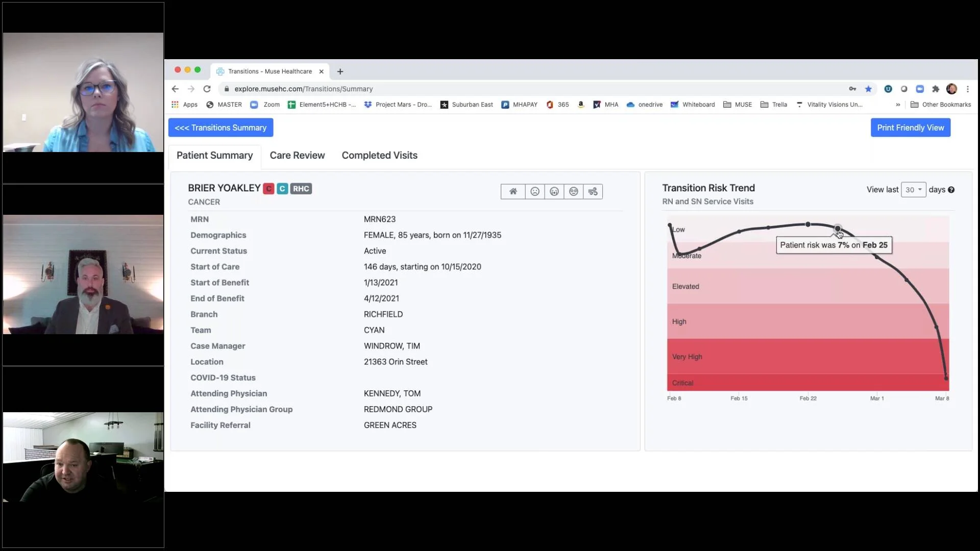Image resolution: width=980 pixels, height=551 pixels.
Task: Bookmark page with the star icon
Action: pos(868,89)
